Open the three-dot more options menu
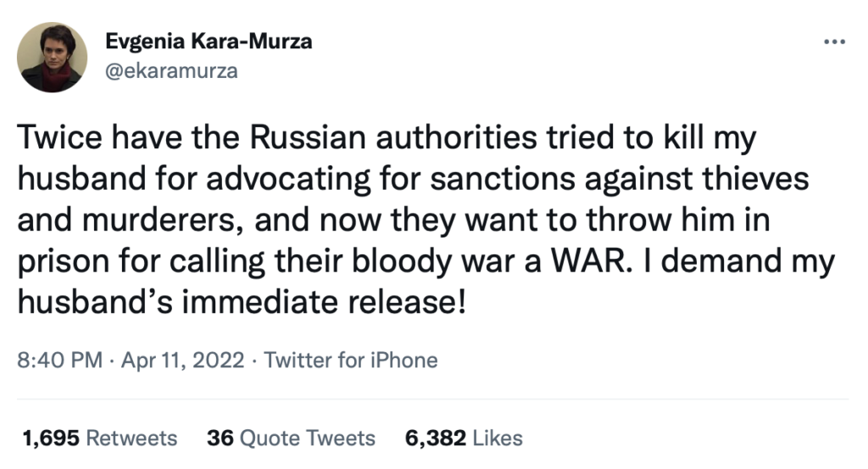Image resolution: width=868 pixels, height=469 pixels. [834, 42]
